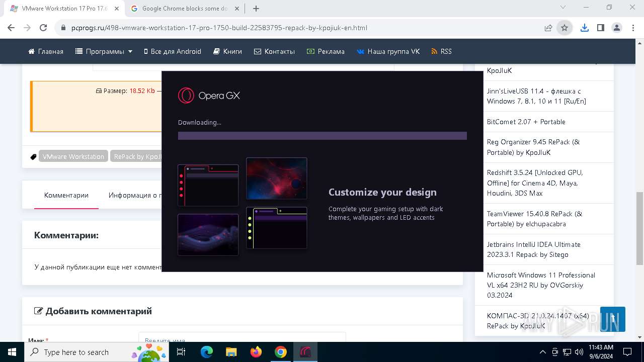Open Главная home menu item

[x=46, y=51]
